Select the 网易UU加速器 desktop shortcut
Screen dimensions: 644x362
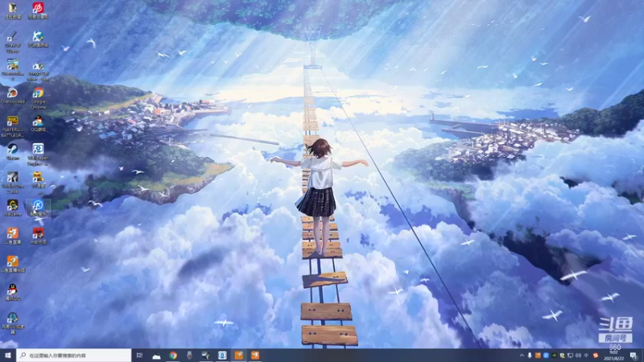(x=13, y=323)
